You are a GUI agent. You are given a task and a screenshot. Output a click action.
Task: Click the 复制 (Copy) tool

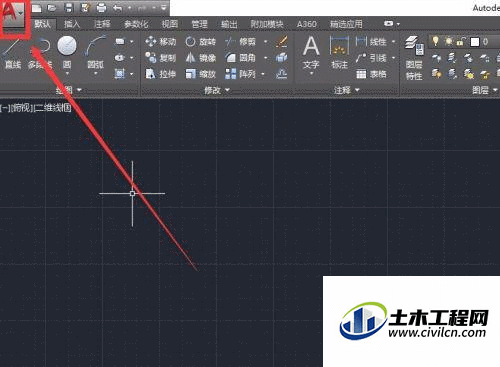click(161, 58)
